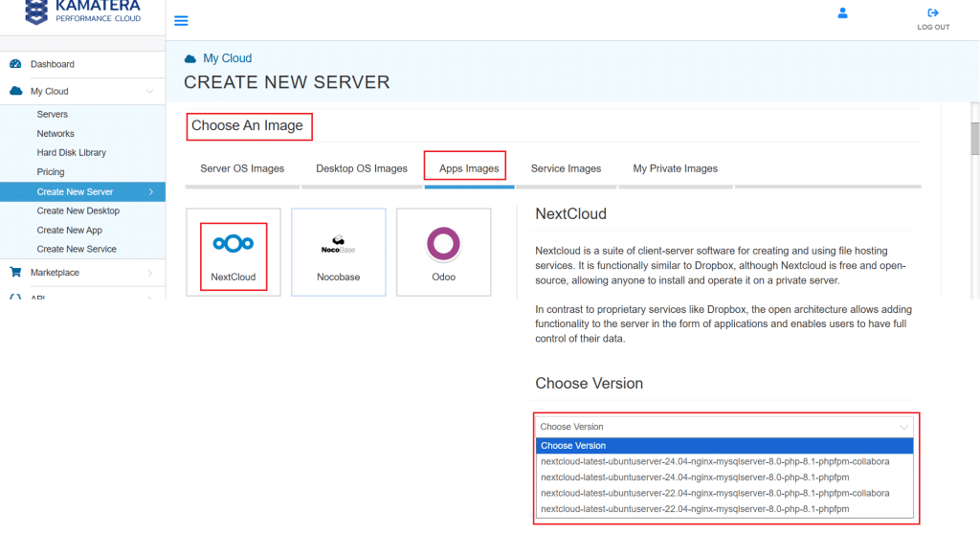Screen dimensions: 980x533
Task: Select the Nocobase app image
Action: (x=338, y=253)
